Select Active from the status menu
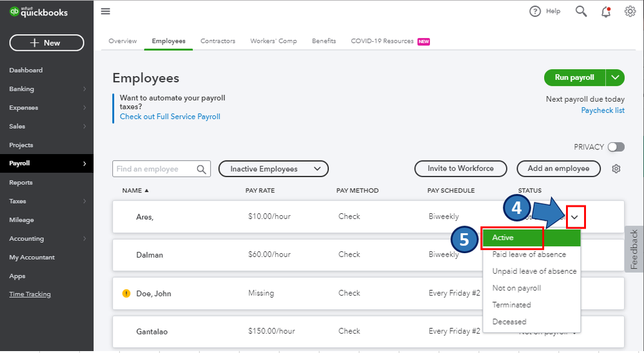 [x=512, y=238]
